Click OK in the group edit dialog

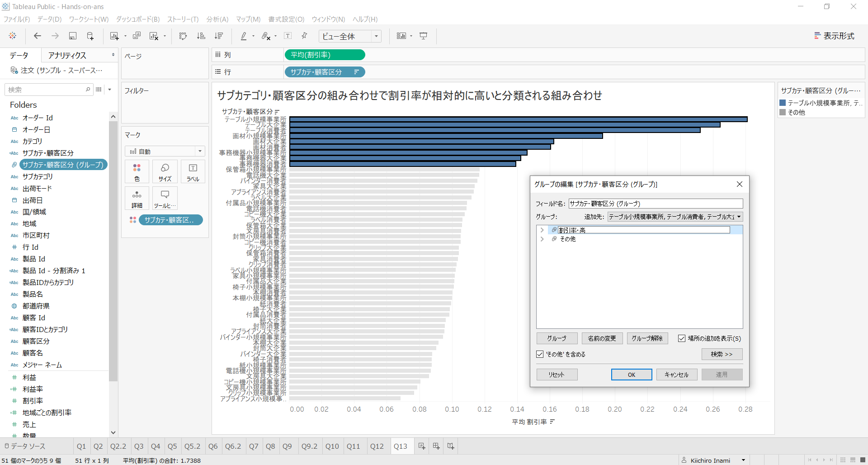tap(632, 375)
